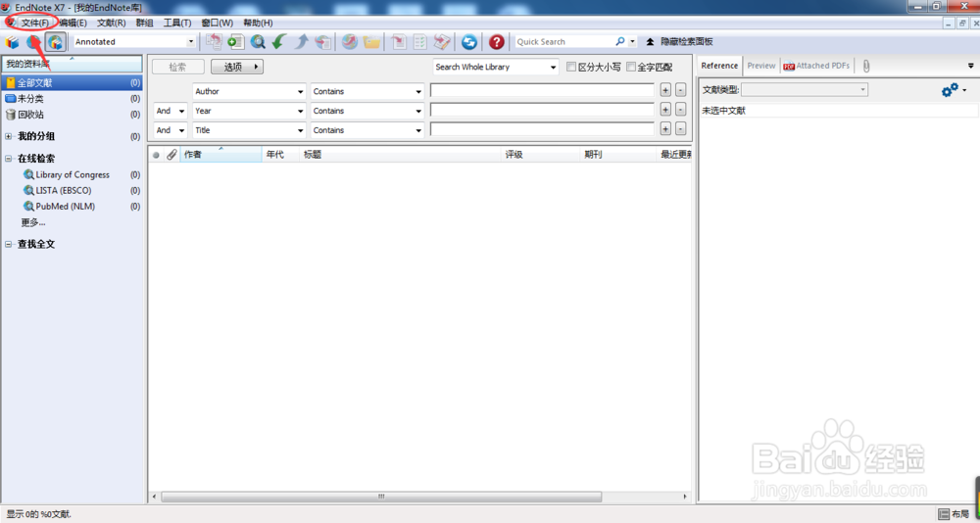Sort by the 标题 column header
980x523 pixels.
(x=400, y=155)
